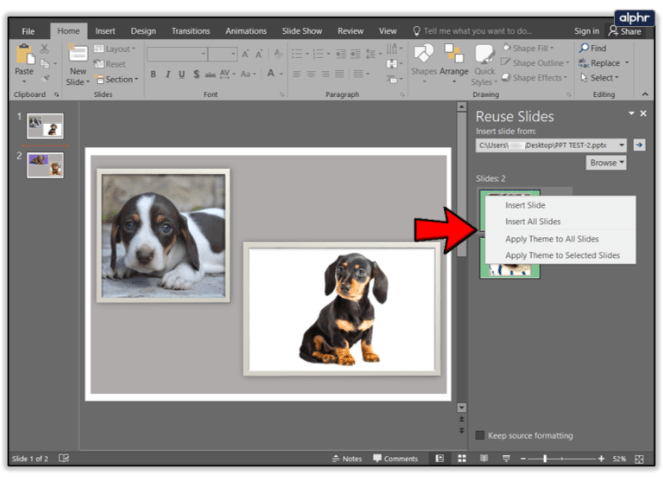Choose Insert All Slides from context menu
This screenshot has height=481, width=663.
[533, 221]
